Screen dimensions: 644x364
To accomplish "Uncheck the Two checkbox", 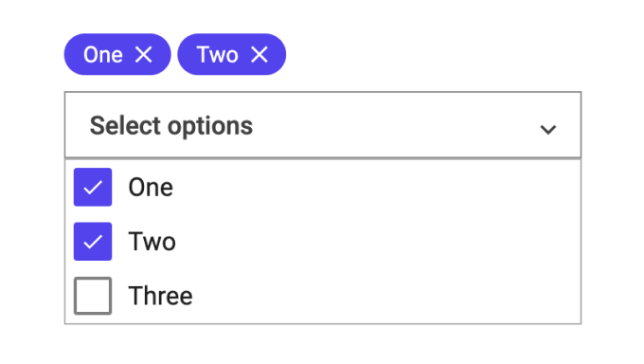I will tap(93, 242).
